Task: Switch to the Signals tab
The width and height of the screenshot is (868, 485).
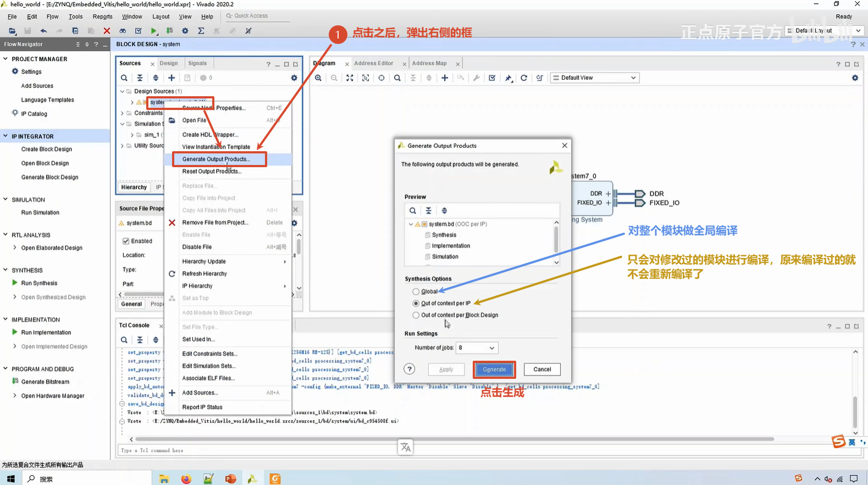Action: [x=197, y=63]
